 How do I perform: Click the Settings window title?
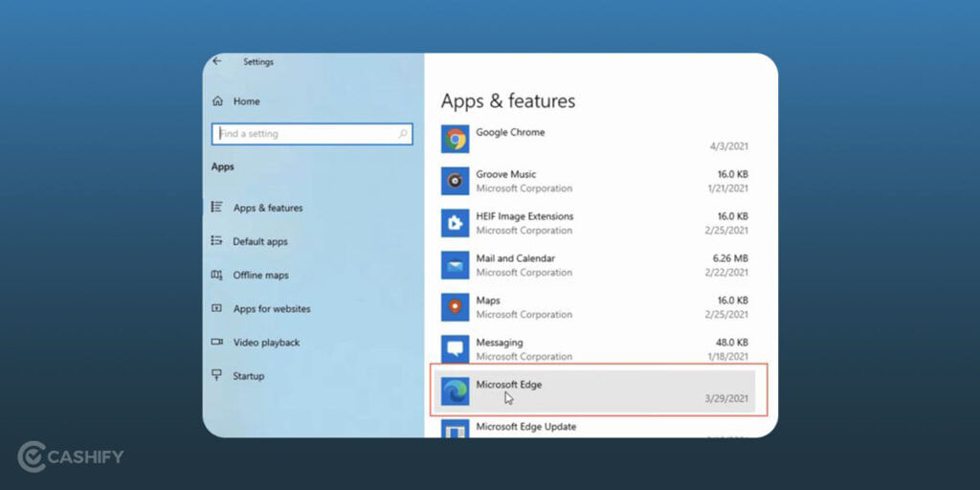point(258,62)
